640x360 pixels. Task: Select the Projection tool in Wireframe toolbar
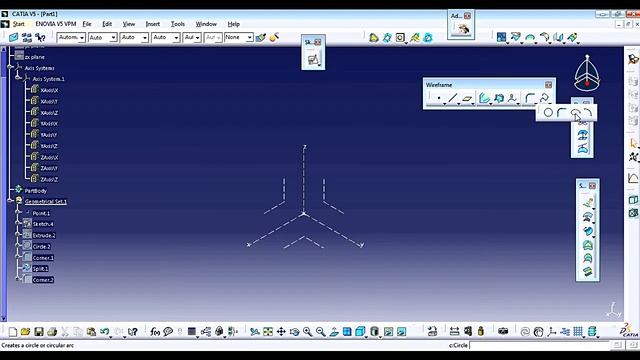click(484, 98)
